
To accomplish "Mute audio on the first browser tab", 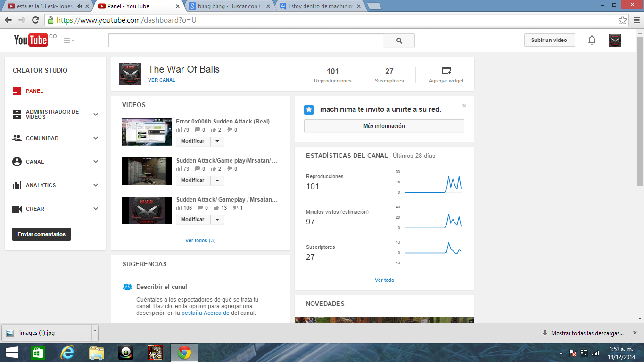I will pos(79,6).
